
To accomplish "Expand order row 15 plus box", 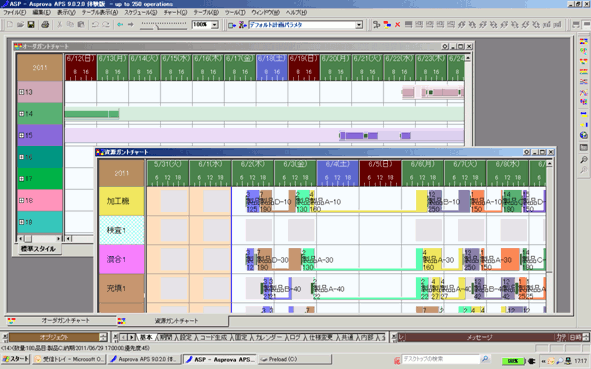I will (21, 135).
